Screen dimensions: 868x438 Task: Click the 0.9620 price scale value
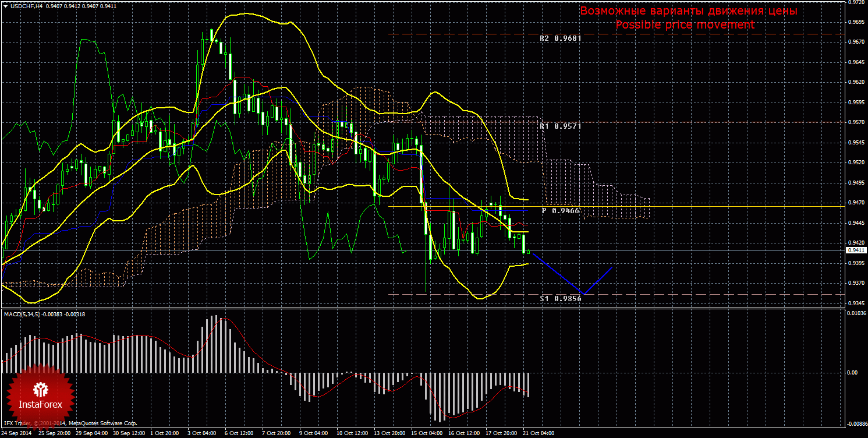856,82
